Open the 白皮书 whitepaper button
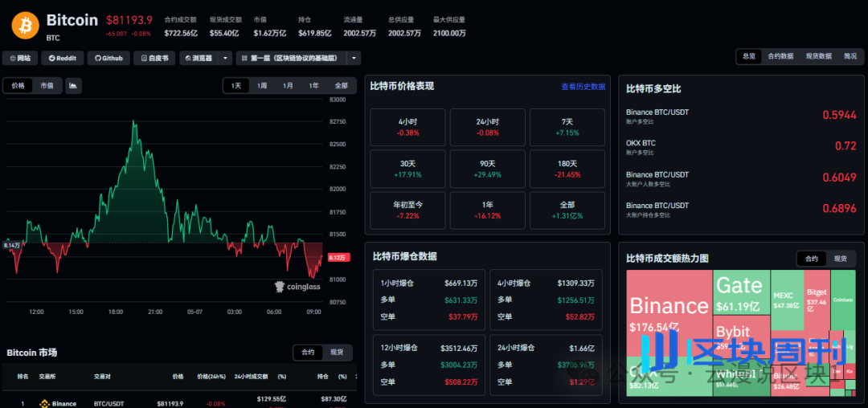The width and height of the screenshot is (868, 408). click(154, 58)
